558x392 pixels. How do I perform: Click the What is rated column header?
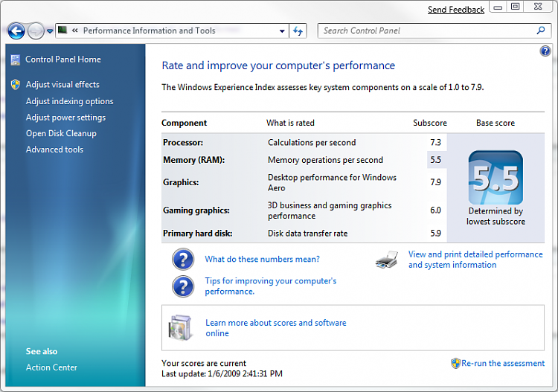coord(290,123)
